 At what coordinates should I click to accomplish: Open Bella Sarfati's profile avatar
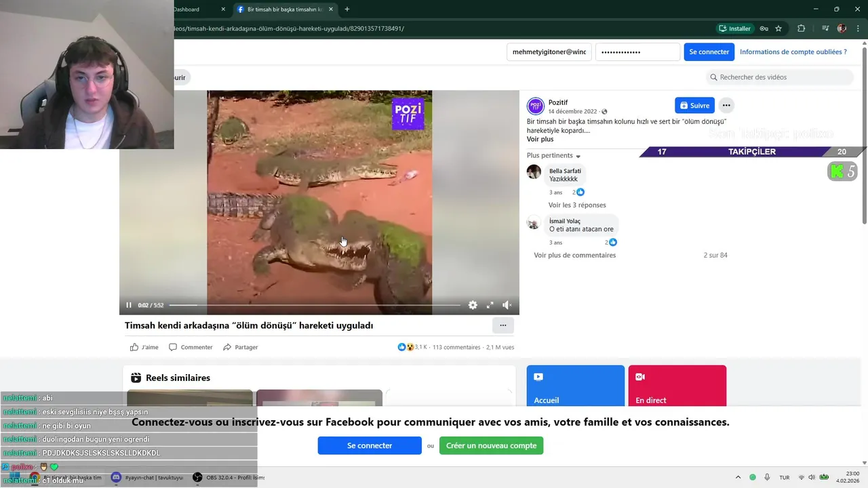(x=534, y=171)
